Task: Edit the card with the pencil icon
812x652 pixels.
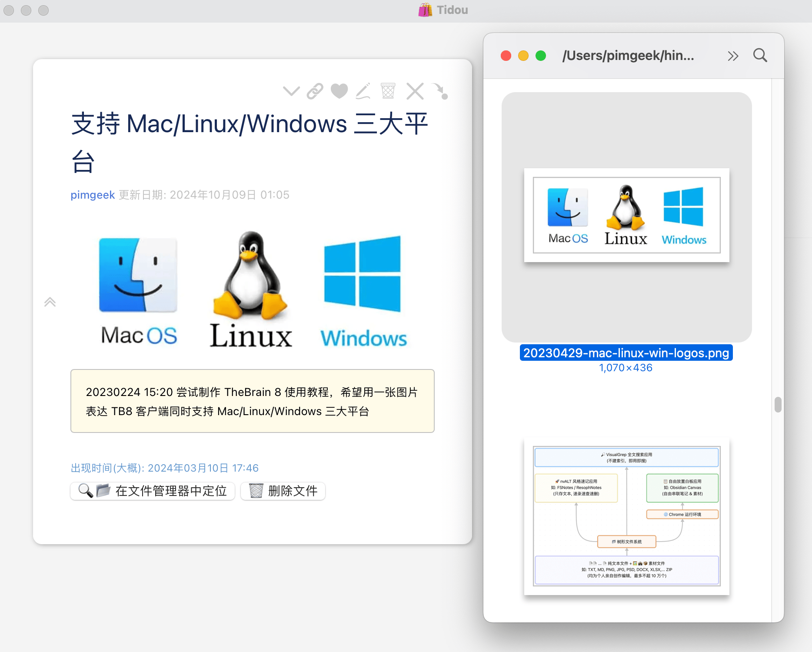Action: point(363,91)
